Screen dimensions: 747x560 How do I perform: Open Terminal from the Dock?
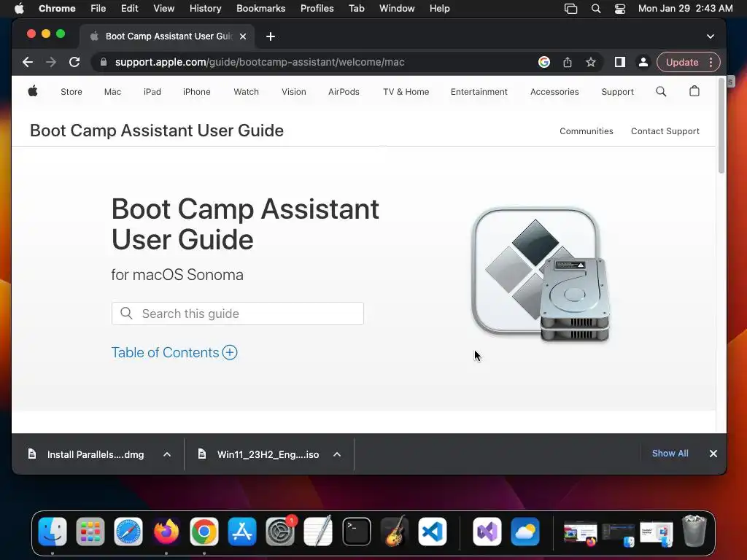click(356, 532)
